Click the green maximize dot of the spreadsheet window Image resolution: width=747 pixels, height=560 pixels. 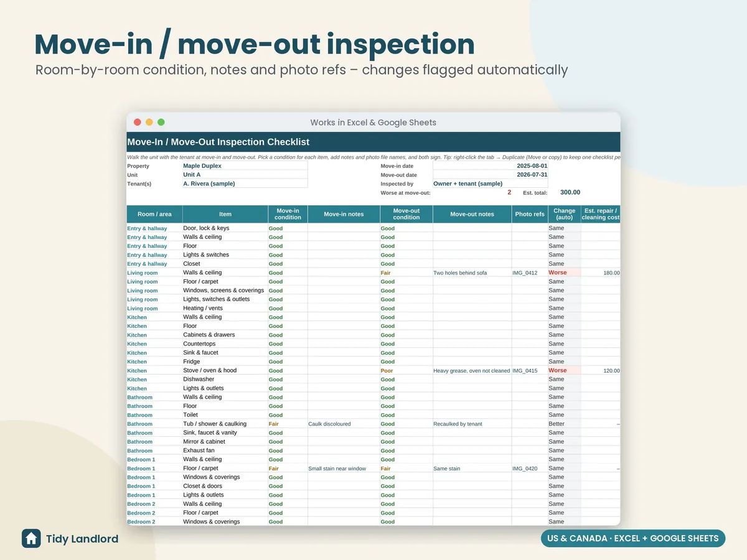coord(161,123)
